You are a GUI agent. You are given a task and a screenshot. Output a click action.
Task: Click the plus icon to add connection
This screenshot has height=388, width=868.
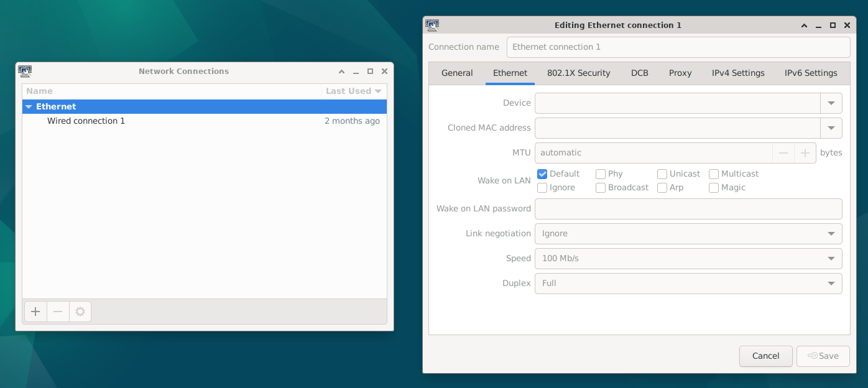(x=35, y=312)
